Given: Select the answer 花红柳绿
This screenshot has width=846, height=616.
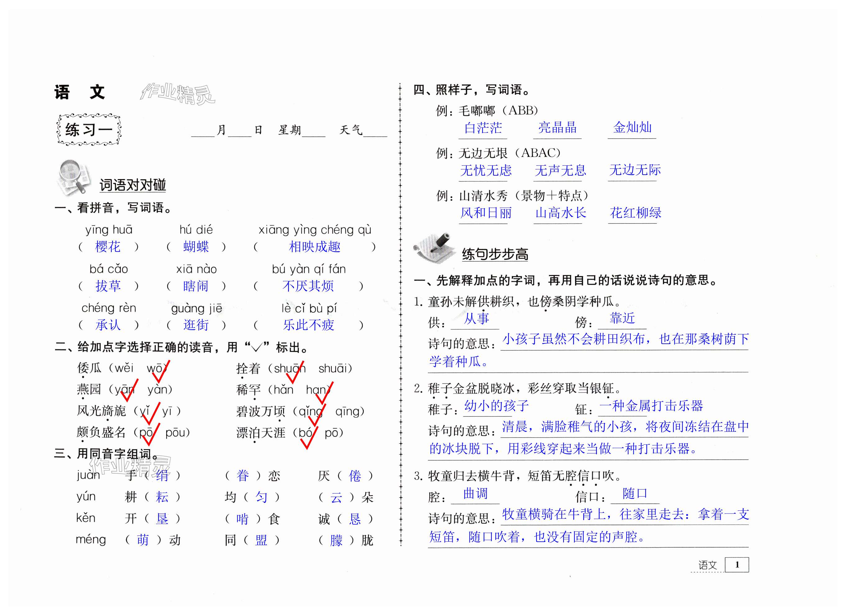Looking at the screenshot, I should (635, 213).
